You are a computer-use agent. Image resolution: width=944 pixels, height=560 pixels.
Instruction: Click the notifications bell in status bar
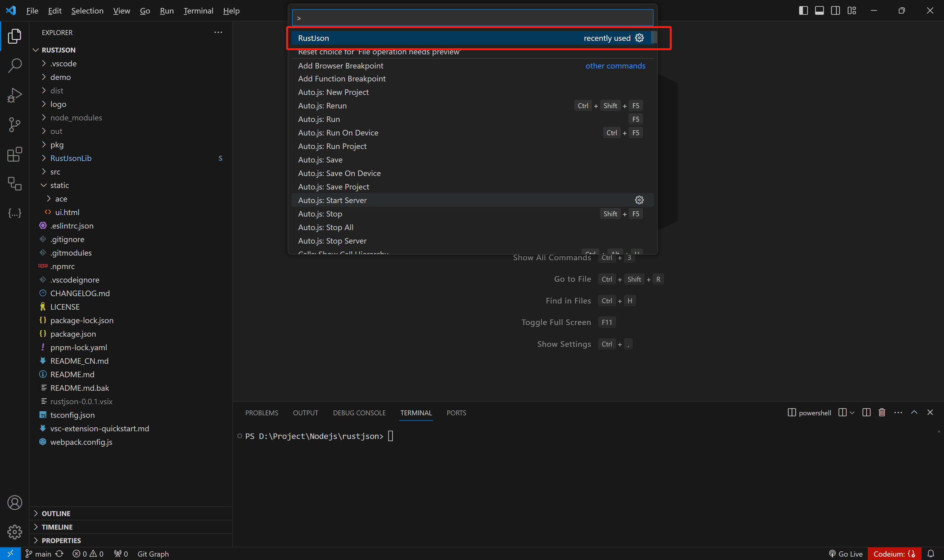click(930, 554)
